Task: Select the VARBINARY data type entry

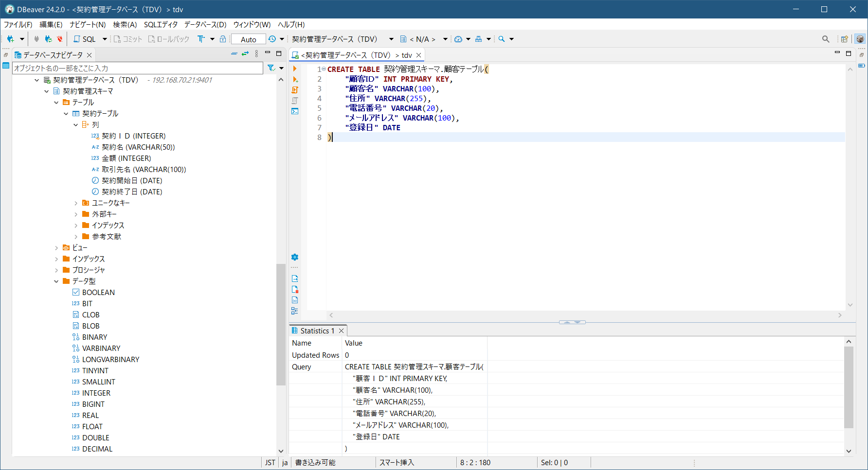Action: coord(101,348)
